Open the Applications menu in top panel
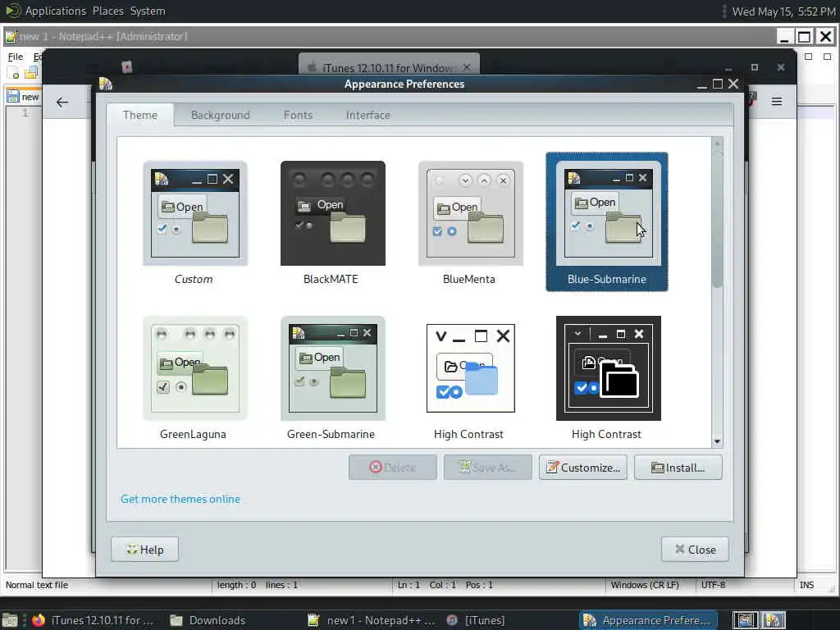The height and width of the screenshot is (630, 840). click(55, 11)
